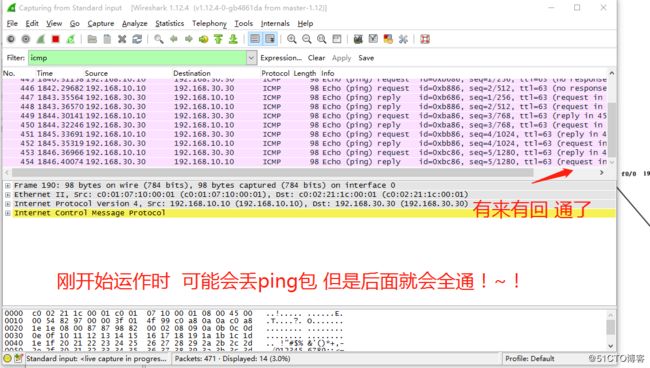The height and width of the screenshot is (368, 650).
Task: Open the Capture menu
Action: pos(101,24)
